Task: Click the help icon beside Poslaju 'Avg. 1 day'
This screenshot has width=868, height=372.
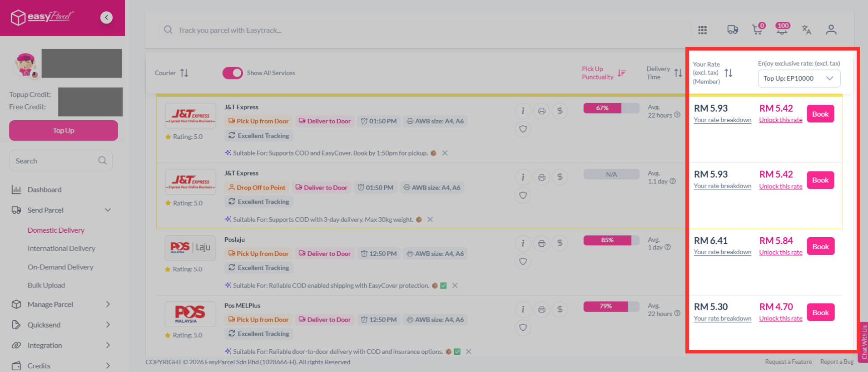Action: tap(668, 247)
